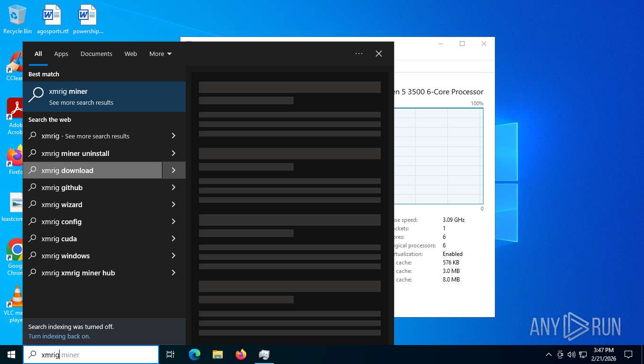Select xmrig windows suggestion
644x364 pixels.
[x=92, y=255]
